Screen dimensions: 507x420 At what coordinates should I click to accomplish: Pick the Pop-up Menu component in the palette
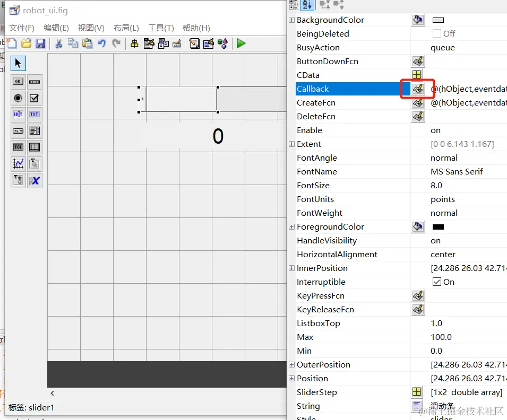point(18,131)
